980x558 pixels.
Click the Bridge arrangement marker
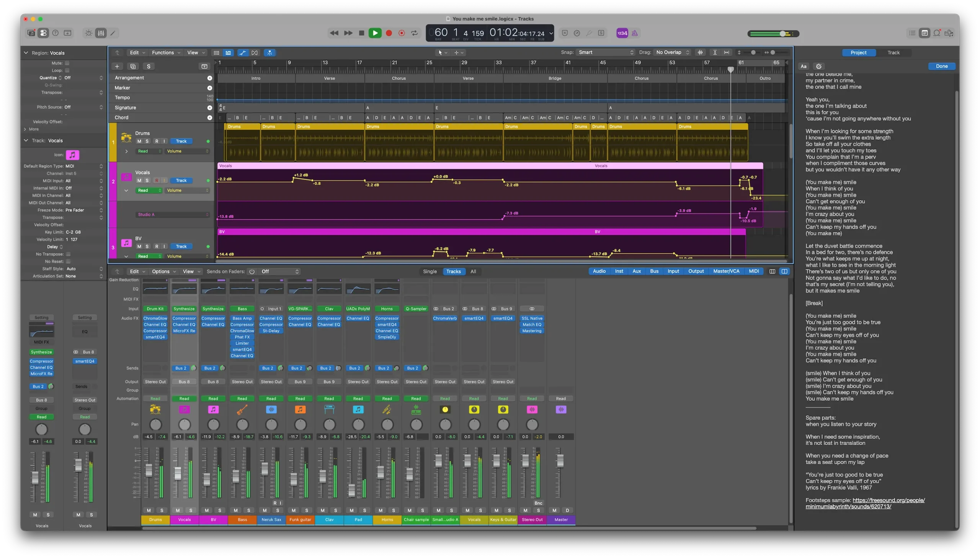click(555, 78)
